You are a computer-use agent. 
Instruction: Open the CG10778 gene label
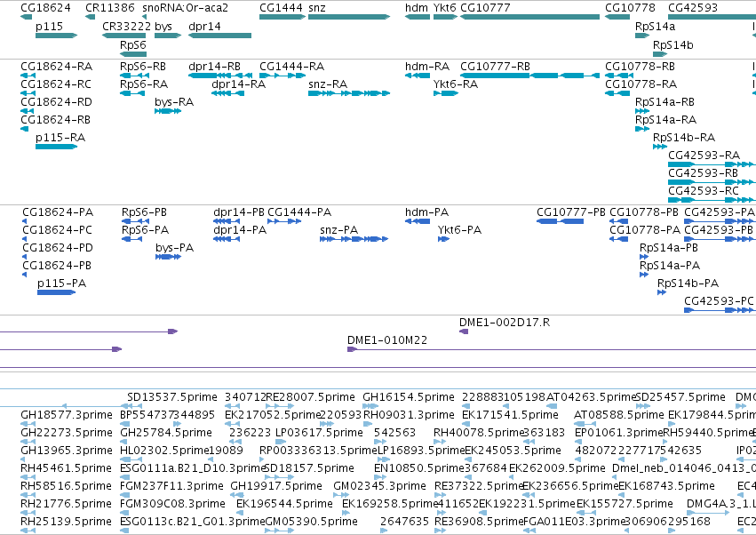tap(630, 8)
